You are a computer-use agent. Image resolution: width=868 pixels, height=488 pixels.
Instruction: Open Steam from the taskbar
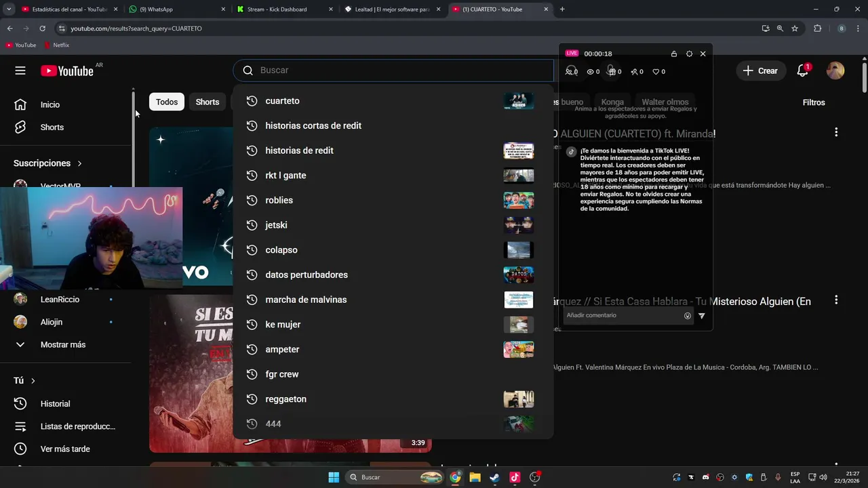[494, 477]
